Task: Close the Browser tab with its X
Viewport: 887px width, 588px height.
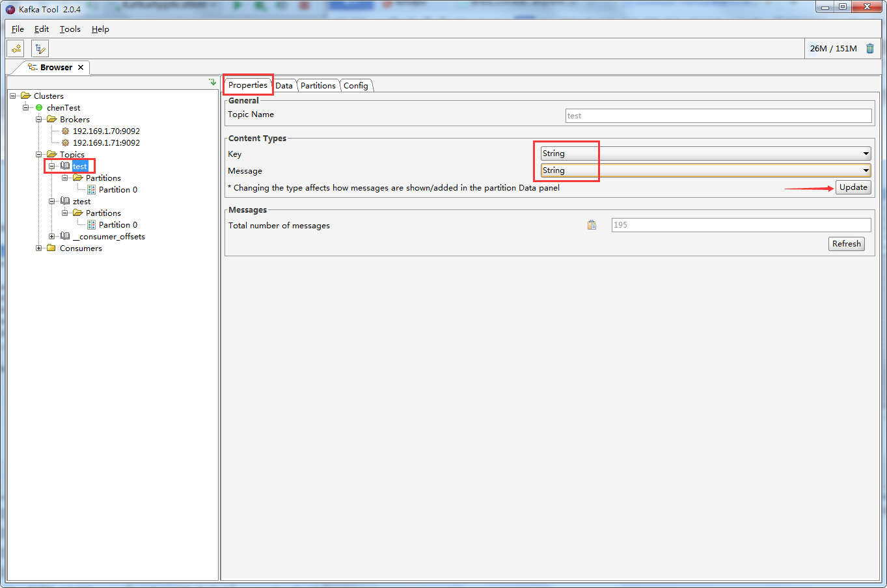Action: pyautogui.click(x=81, y=68)
